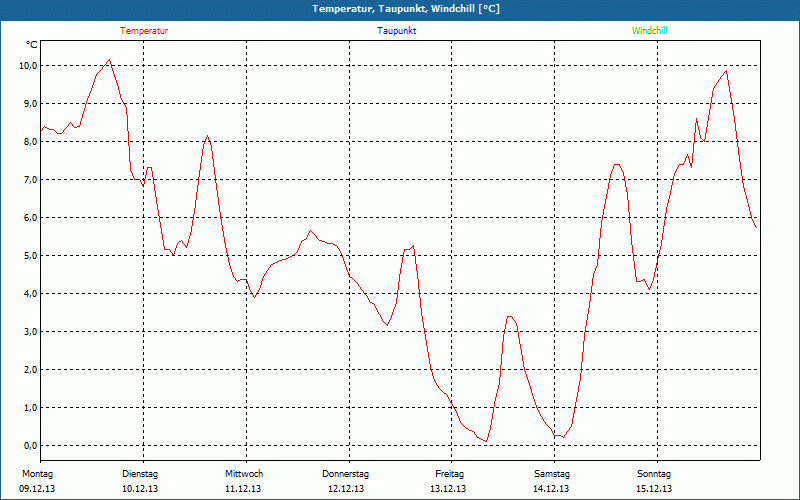Click the lowest curve point on Freitag
This screenshot has height=500, width=800.
pyautogui.click(x=487, y=441)
